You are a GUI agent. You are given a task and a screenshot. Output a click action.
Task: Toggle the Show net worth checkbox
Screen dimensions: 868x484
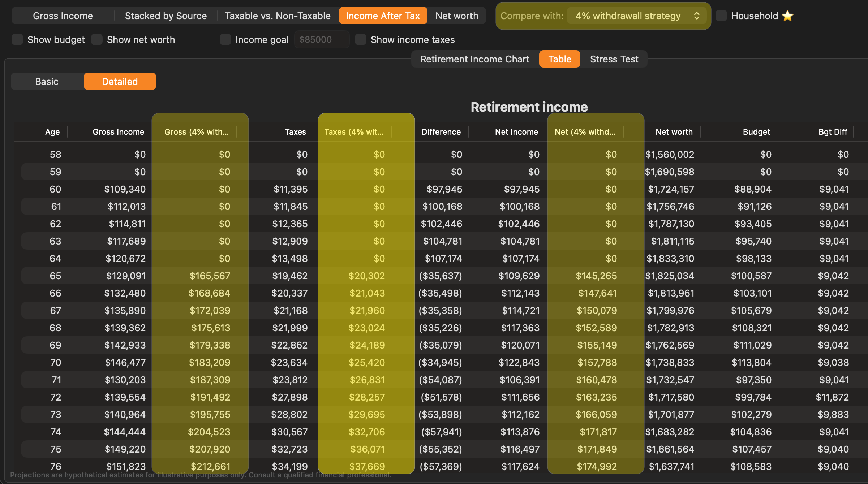tap(97, 39)
